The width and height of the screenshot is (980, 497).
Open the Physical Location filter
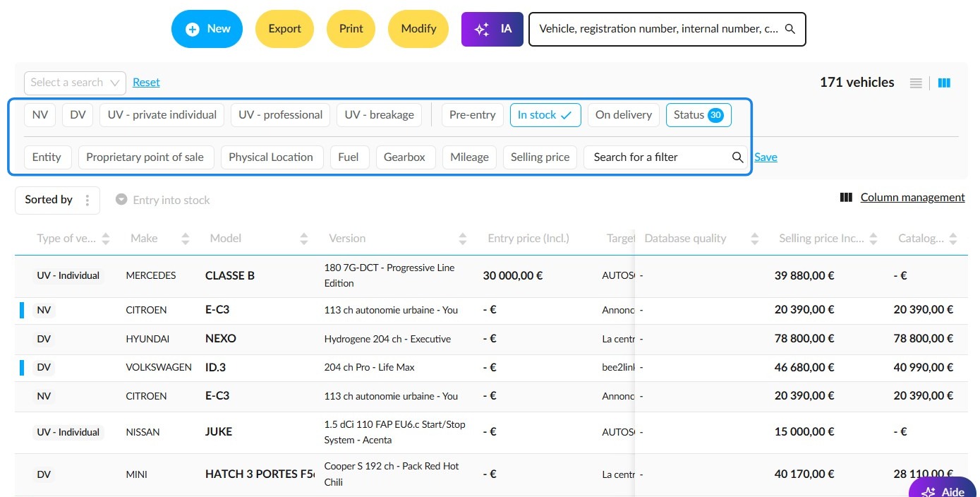coord(271,157)
